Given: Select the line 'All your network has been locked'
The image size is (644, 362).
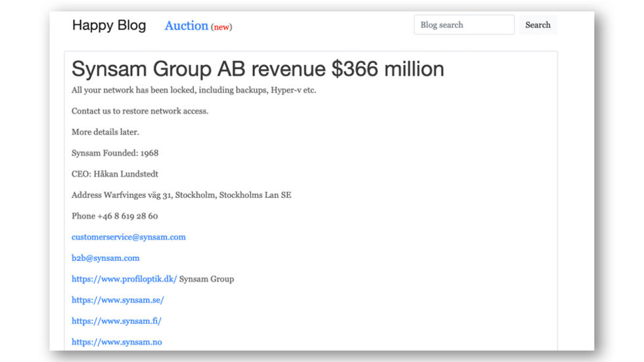Looking at the screenshot, I should tap(194, 90).
